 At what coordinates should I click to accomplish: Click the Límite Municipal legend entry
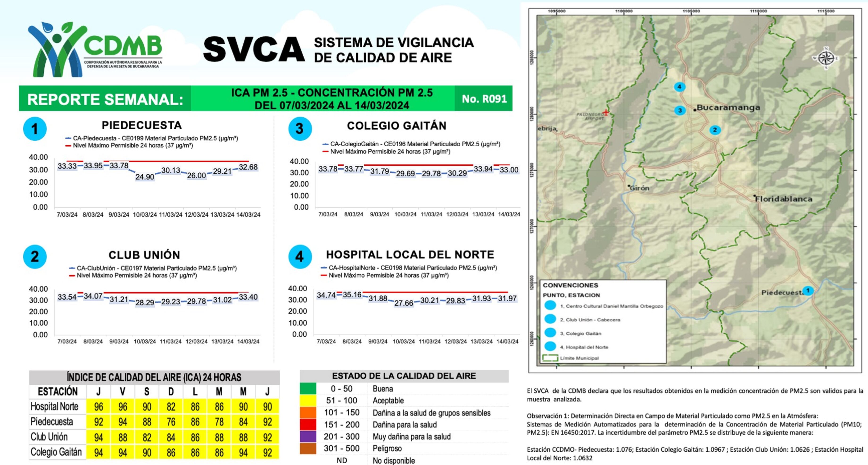click(x=579, y=358)
